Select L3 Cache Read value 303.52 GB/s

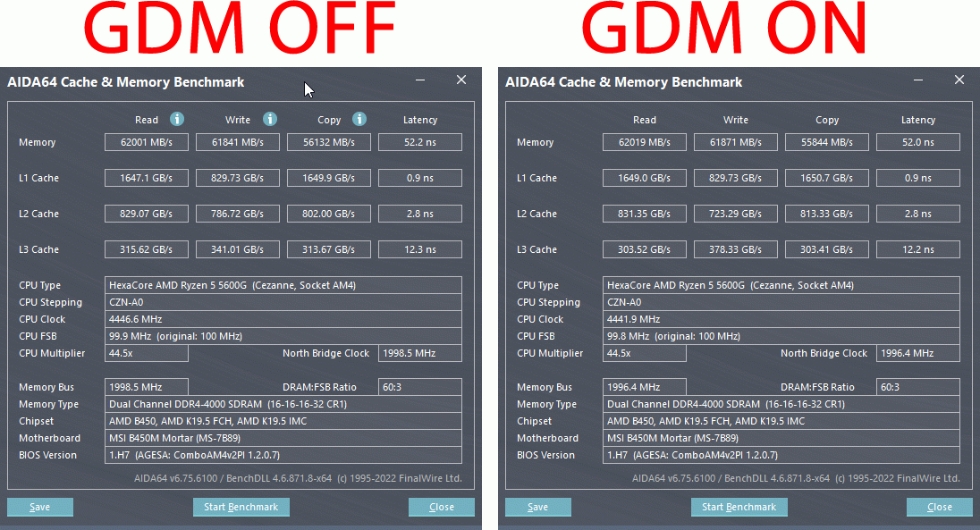(645, 248)
